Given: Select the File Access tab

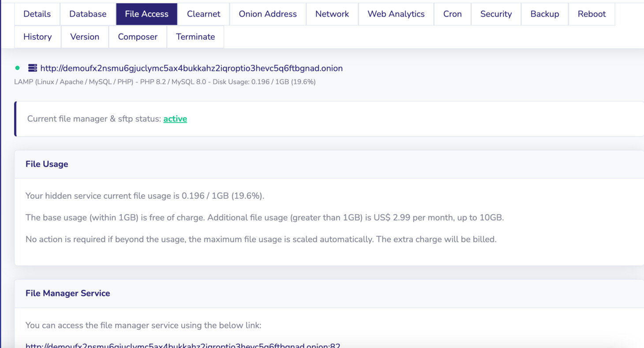Looking at the screenshot, I should (x=146, y=14).
